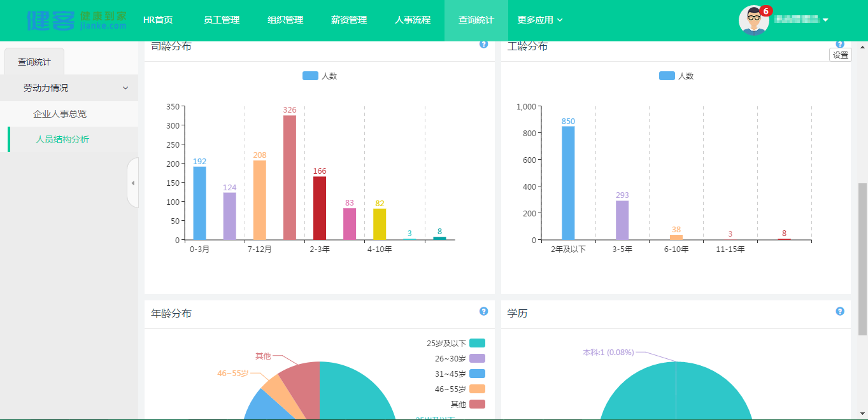Click the 本科:1 (0.08%) pie label
The height and width of the screenshot is (420, 868).
608,352
